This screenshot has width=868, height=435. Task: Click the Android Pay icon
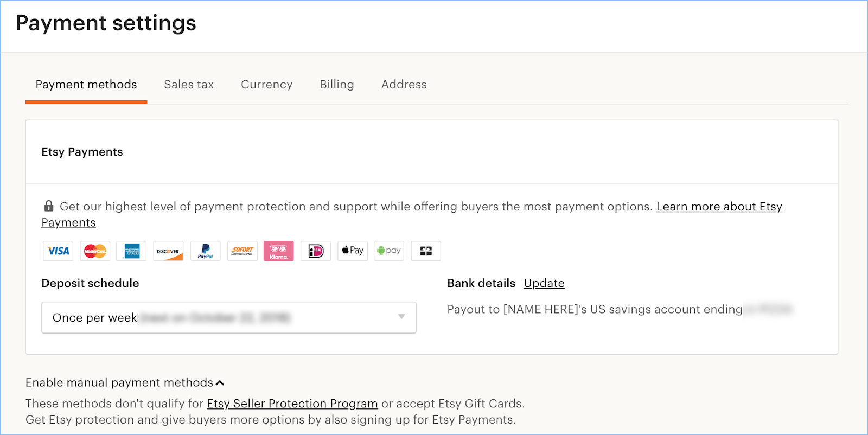pyautogui.click(x=389, y=251)
